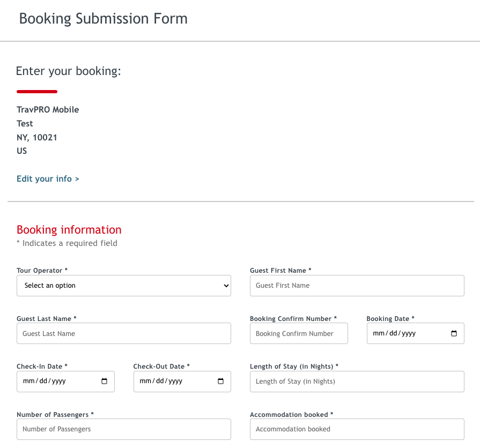
Task: Click the Length of Stay input
Action: pos(357,382)
